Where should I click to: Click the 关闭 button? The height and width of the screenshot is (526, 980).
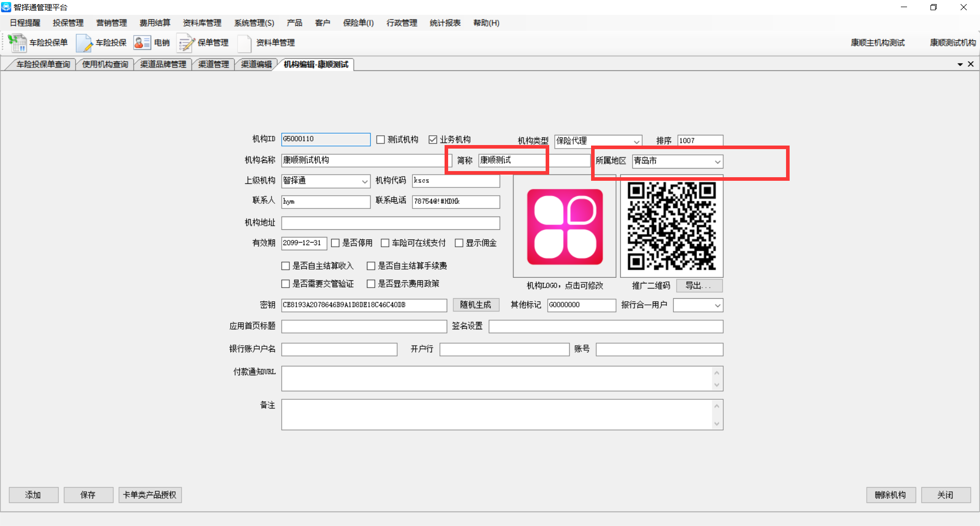[x=946, y=495]
